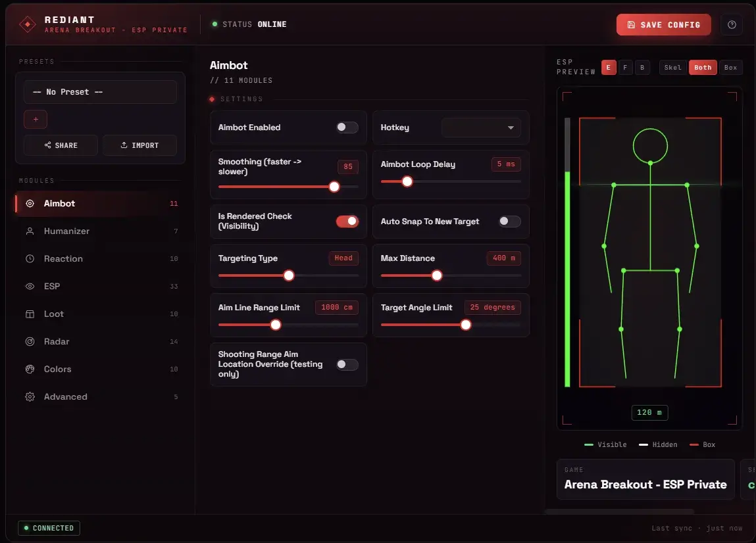Click the Rediant diamond logo

pos(28,24)
